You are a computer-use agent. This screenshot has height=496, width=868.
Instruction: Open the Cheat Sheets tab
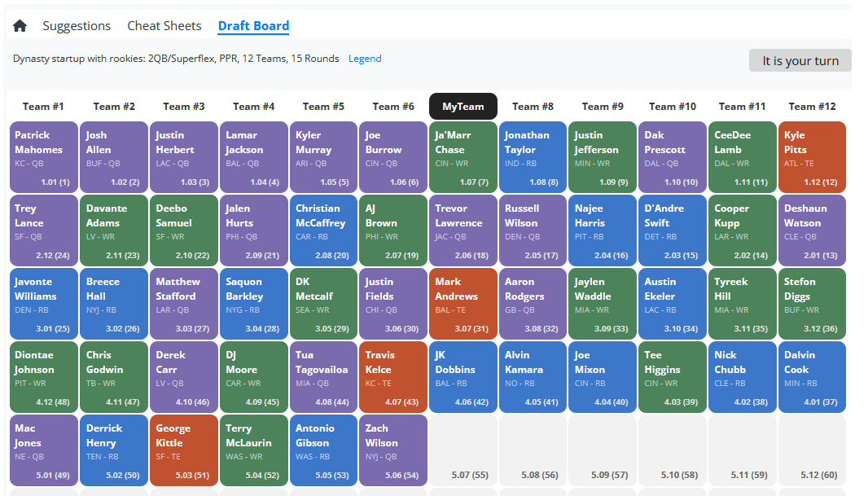click(x=164, y=25)
